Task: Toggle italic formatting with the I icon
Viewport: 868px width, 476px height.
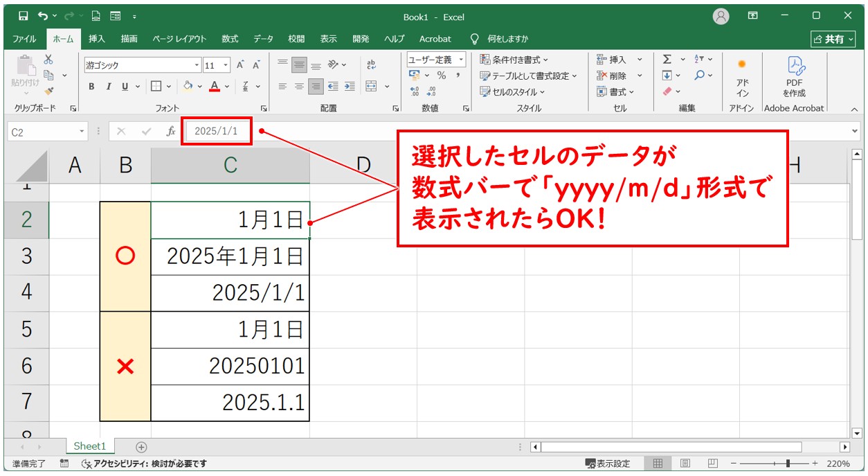Action: [x=108, y=86]
